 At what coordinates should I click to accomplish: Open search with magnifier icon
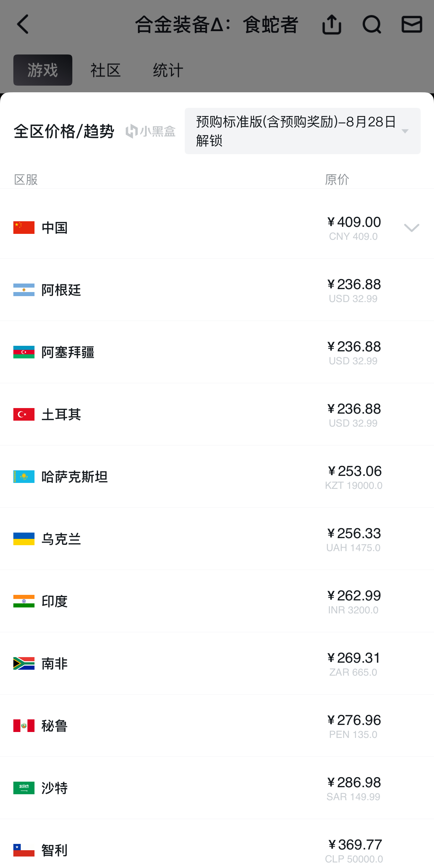[372, 24]
